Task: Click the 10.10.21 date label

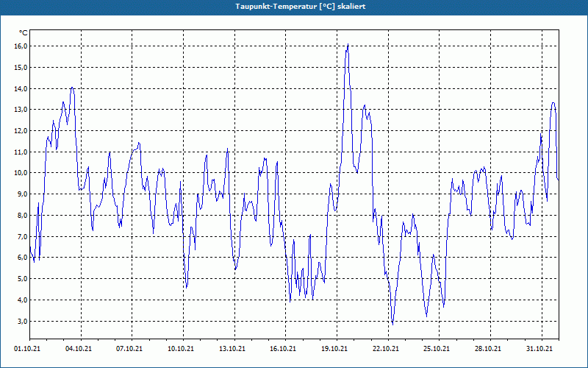Action: [181, 349]
